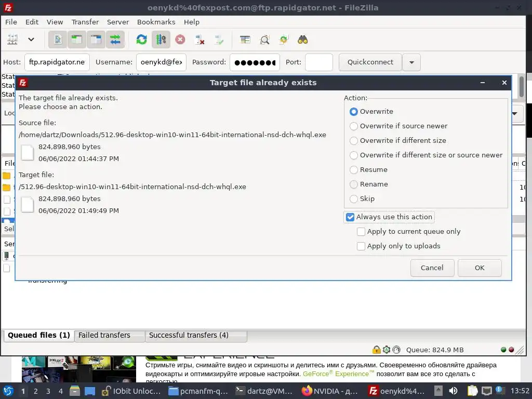Open the Edit menu
This screenshot has width=532, height=399.
pyautogui.click(x=32, y=22)
